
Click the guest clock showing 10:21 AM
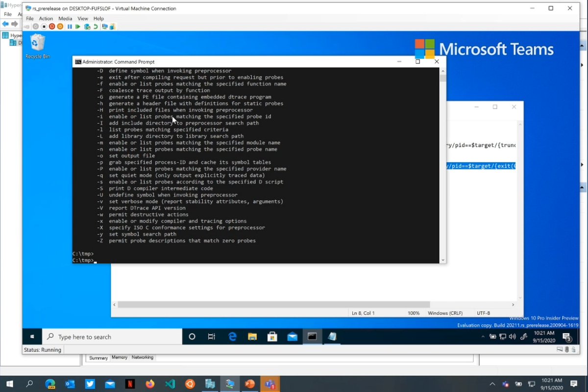pyautogui.click(x=545, y=337)
